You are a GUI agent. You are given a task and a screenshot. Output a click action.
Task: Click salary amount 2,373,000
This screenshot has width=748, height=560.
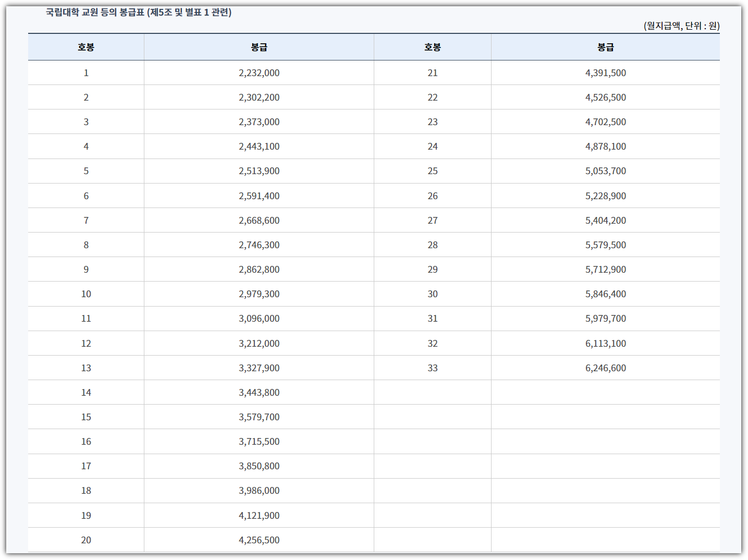[259, 122]
